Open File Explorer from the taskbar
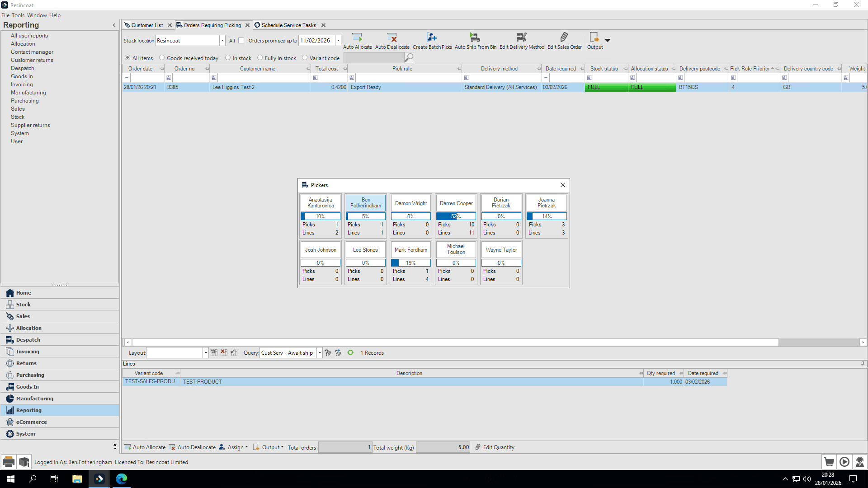 77,479
